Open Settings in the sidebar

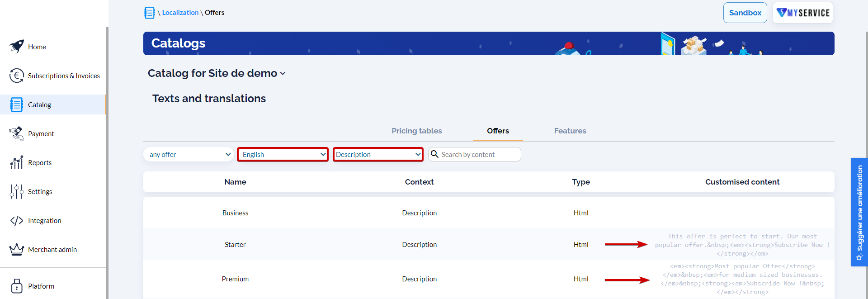pos(40,191)
